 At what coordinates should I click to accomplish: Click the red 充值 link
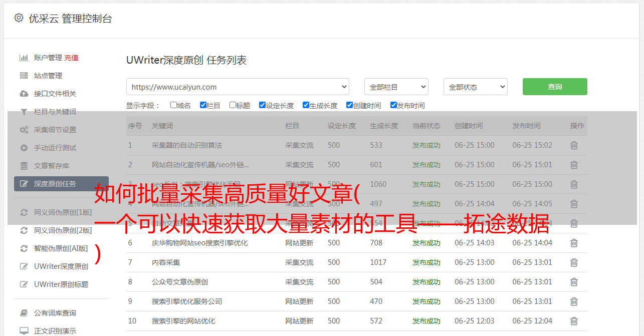tap(71, 58)
